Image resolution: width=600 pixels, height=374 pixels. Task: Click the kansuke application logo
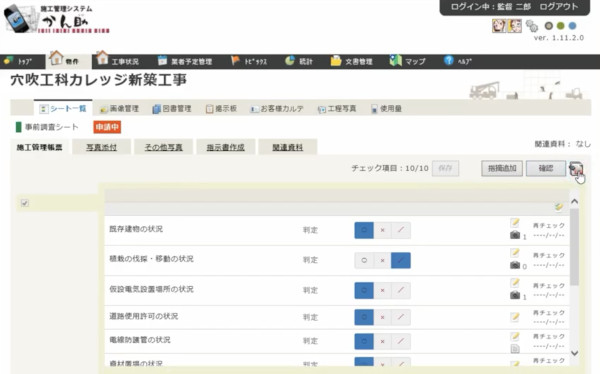point(56,19)
